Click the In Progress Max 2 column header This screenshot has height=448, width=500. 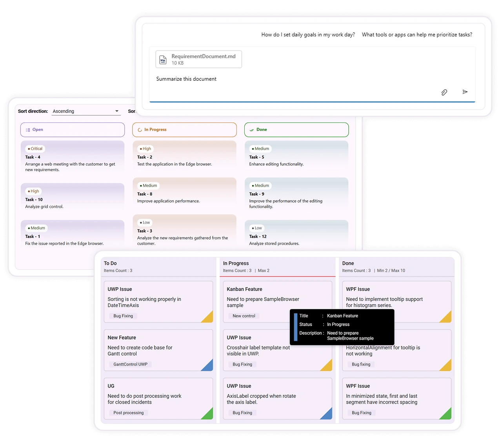277,267
